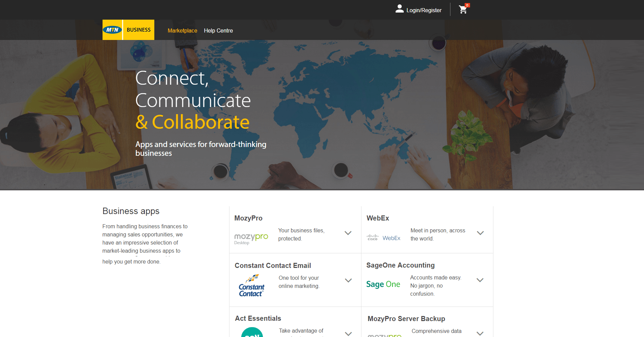Open the Help Centre menu item
This screenshot has width=644, height=337.
tap(218, 30)
